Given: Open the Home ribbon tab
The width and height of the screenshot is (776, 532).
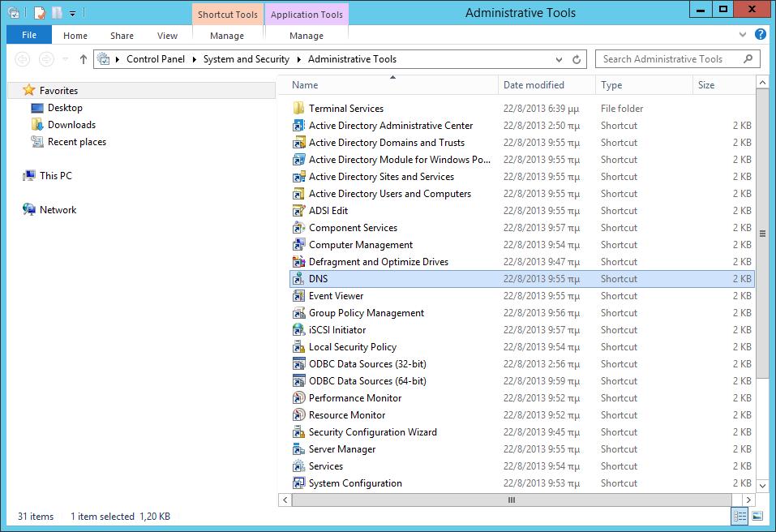Looking at the screenshot, I should point(75,36).
